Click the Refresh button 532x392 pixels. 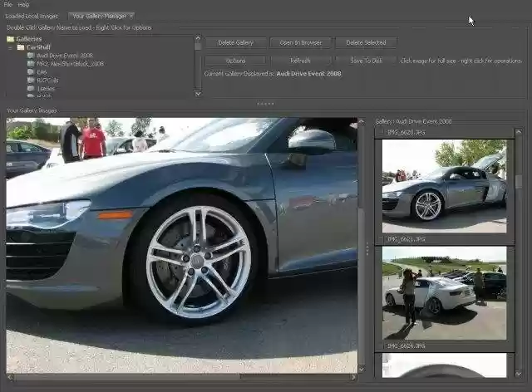click(x=301, y=61)
